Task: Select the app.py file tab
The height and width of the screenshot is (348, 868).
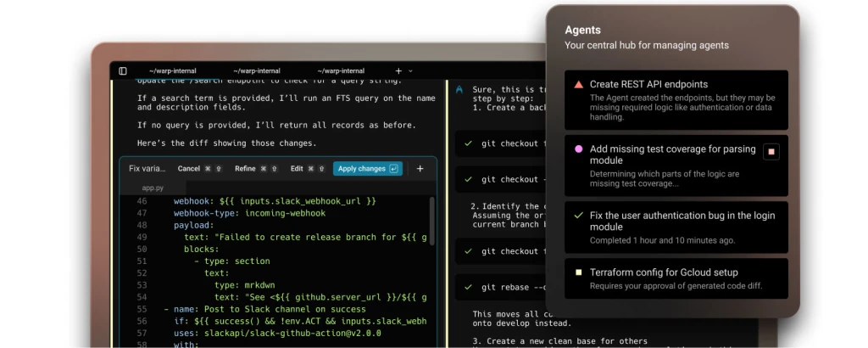Action: 153,188
